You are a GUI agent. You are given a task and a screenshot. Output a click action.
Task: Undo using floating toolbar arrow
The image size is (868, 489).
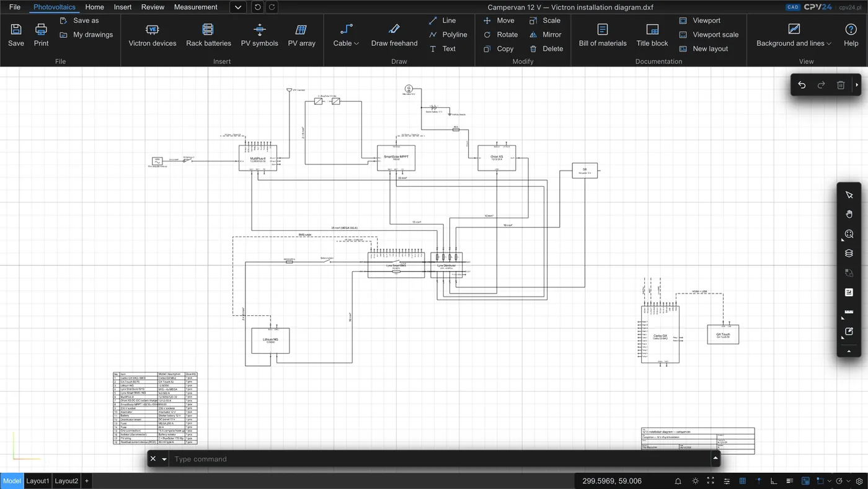pyautogui.click(x=802, y=85)
